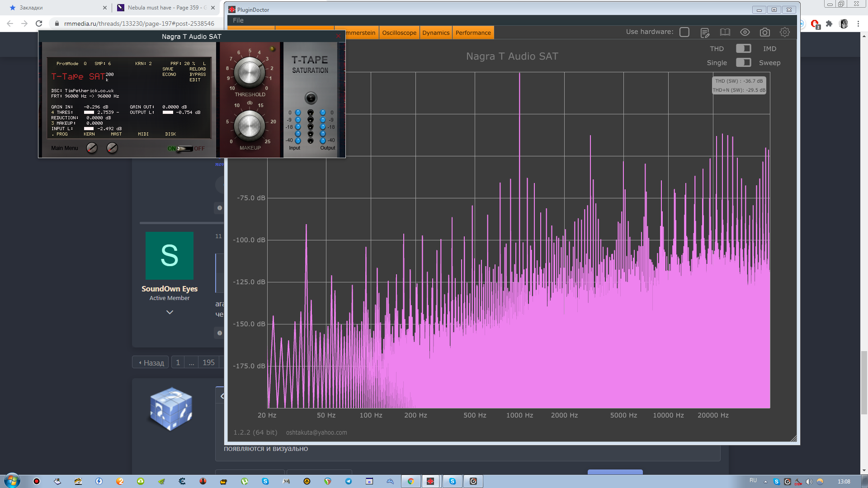Go to forum page 1
The height and width of the screenshot is (488, 868).
[178, 362]
